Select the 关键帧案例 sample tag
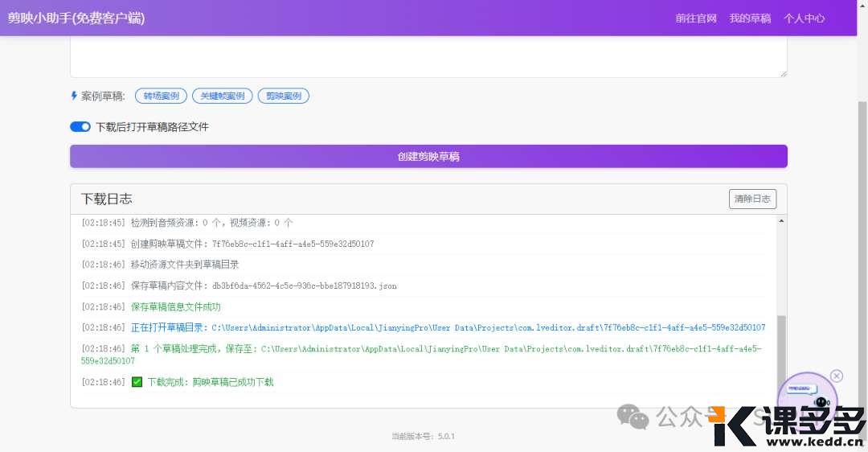 pyautogui.click(x=222, y=96)
